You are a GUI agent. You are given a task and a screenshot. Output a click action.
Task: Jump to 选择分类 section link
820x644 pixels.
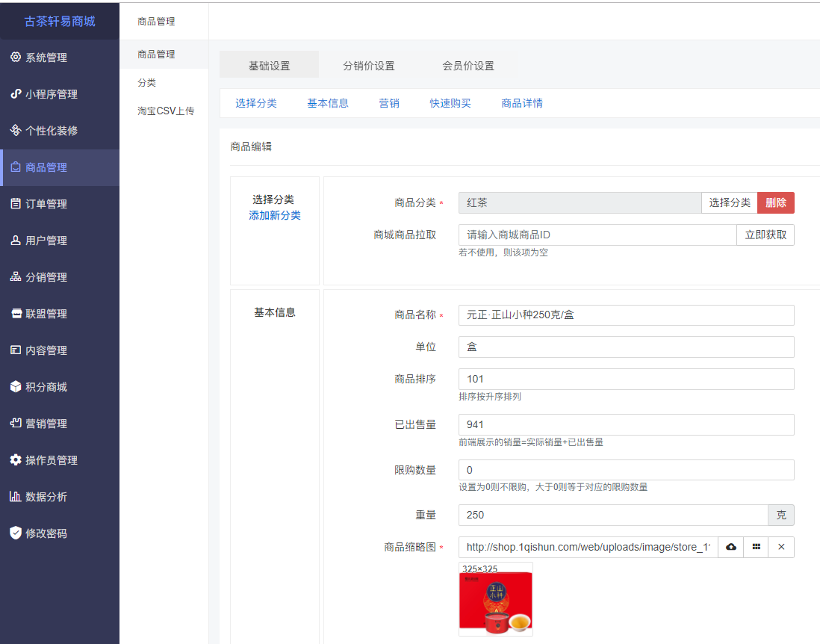256,103
